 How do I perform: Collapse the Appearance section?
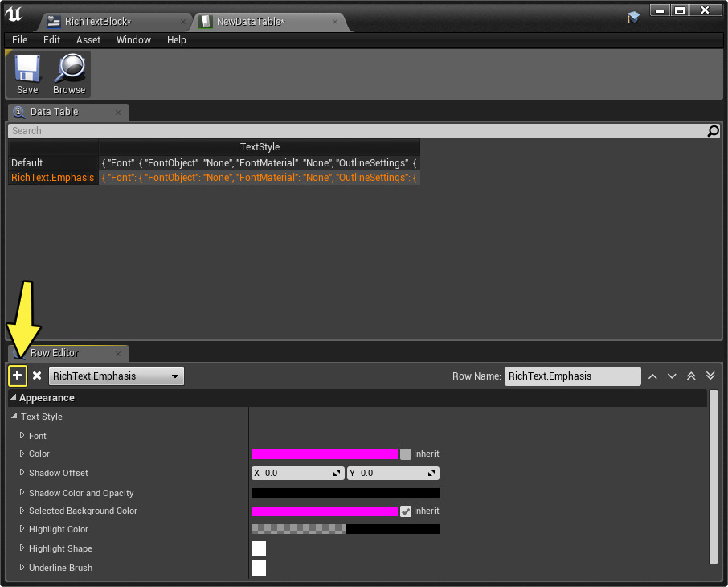click(13, 398)
